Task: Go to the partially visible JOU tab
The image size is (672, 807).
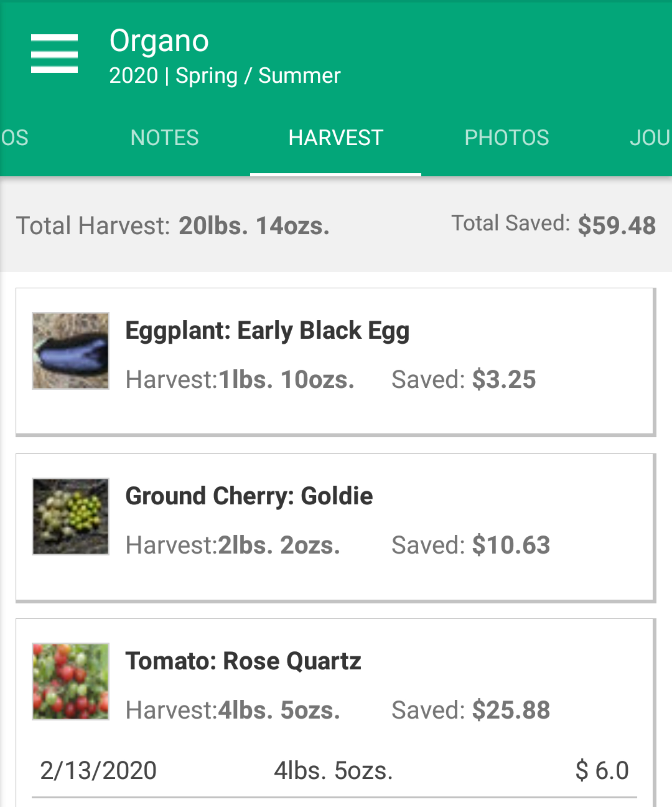Action: 650,138
